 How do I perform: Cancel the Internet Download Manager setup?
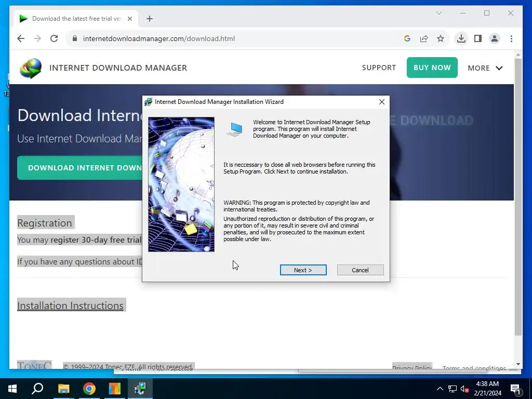[x=361, y=270]
